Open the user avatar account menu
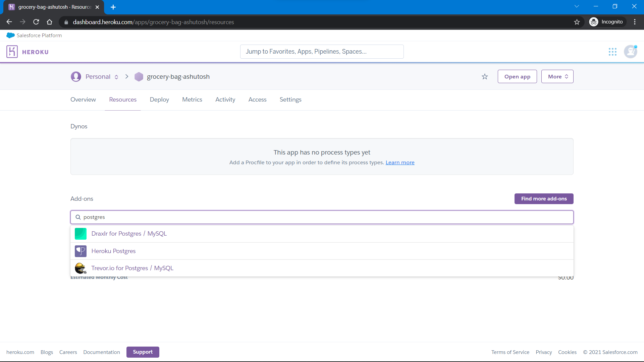The height and width of the screenshot is (362, 644). click(630, 52)
